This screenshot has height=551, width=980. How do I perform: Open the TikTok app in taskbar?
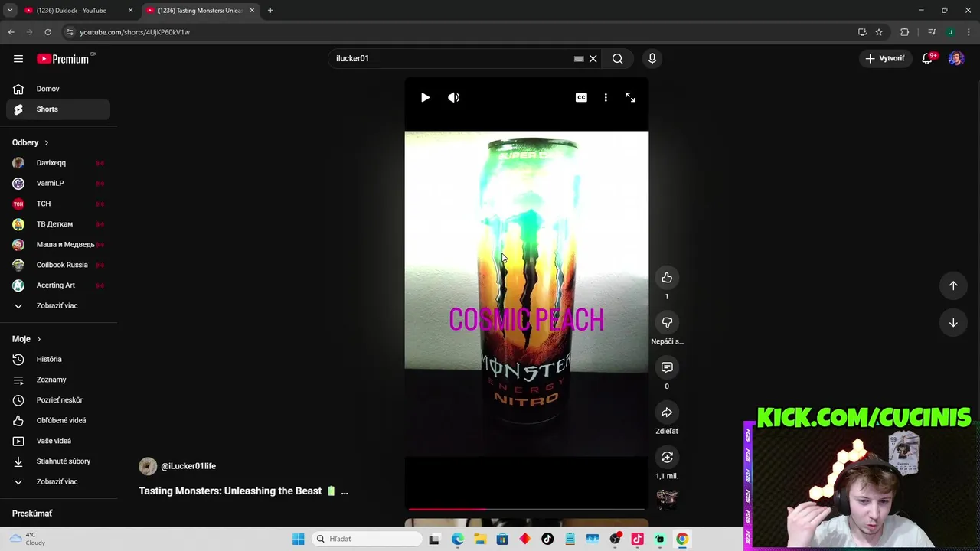pyautogui.click(x=547, y=539)
